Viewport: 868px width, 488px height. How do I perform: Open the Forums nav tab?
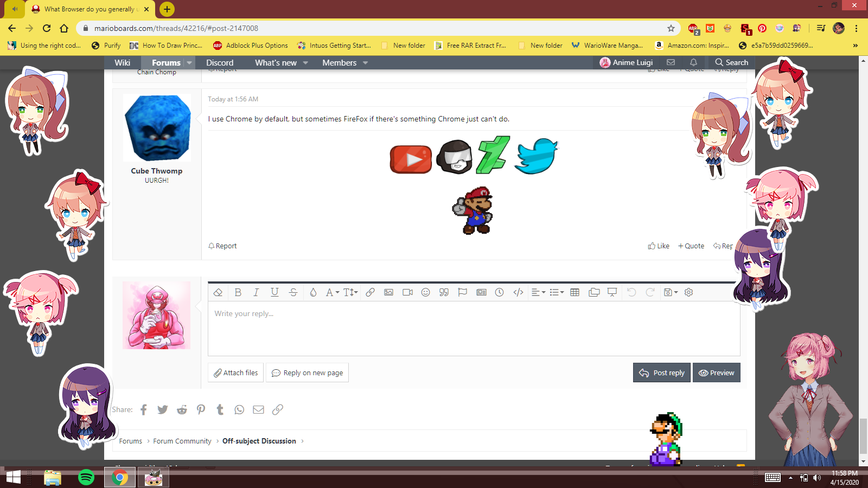click(166, 63)
